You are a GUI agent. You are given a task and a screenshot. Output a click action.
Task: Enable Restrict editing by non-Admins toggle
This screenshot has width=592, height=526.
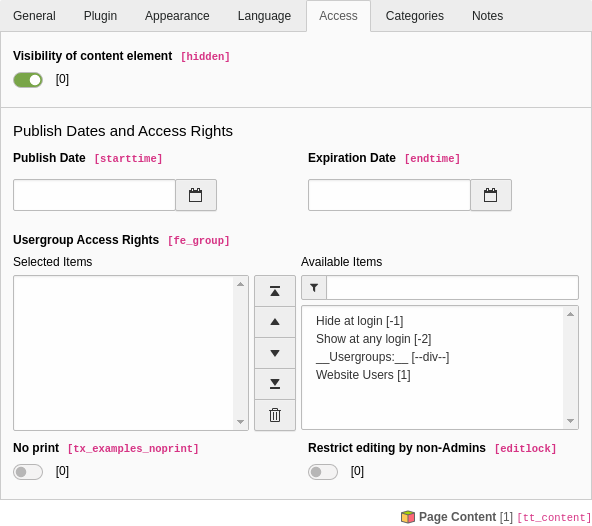[x=323, y=472]
